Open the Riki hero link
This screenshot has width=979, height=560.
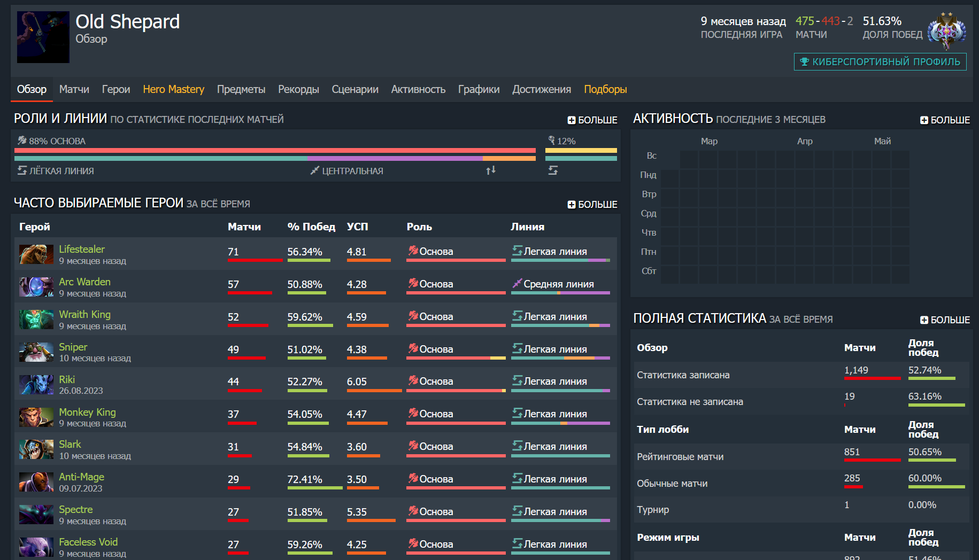67,379
